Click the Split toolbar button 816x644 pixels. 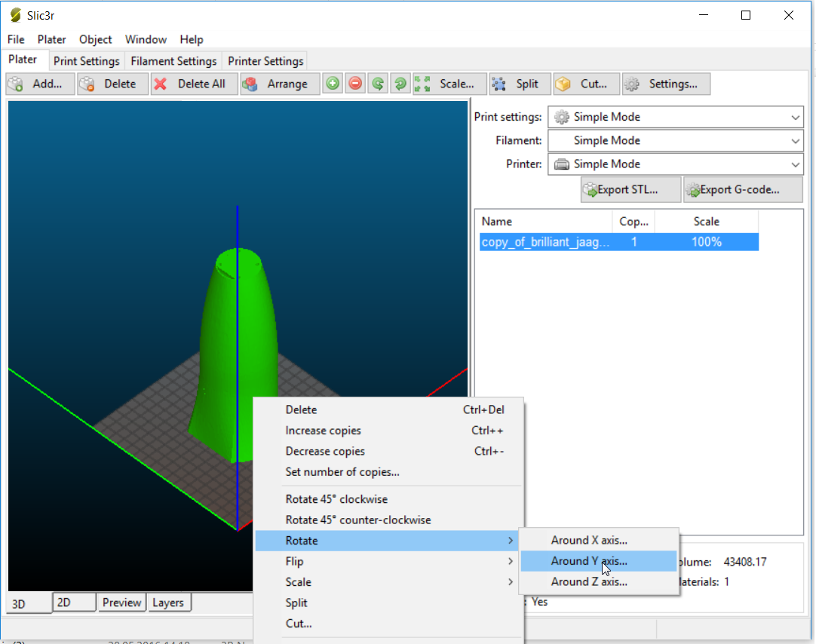point(520,84)
